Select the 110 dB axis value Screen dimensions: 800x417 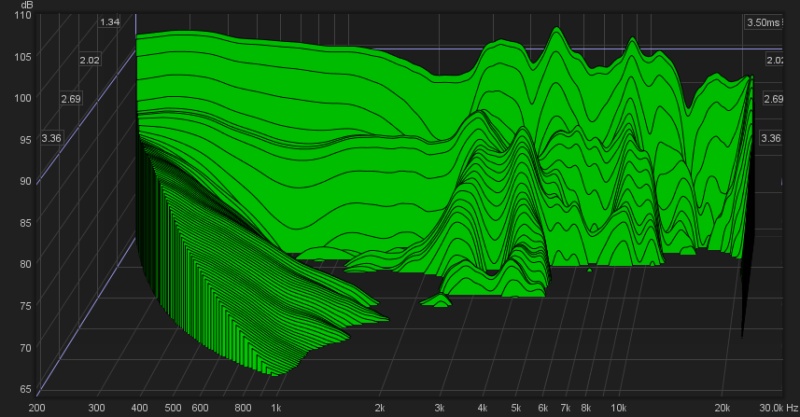(x=22, y=15)
